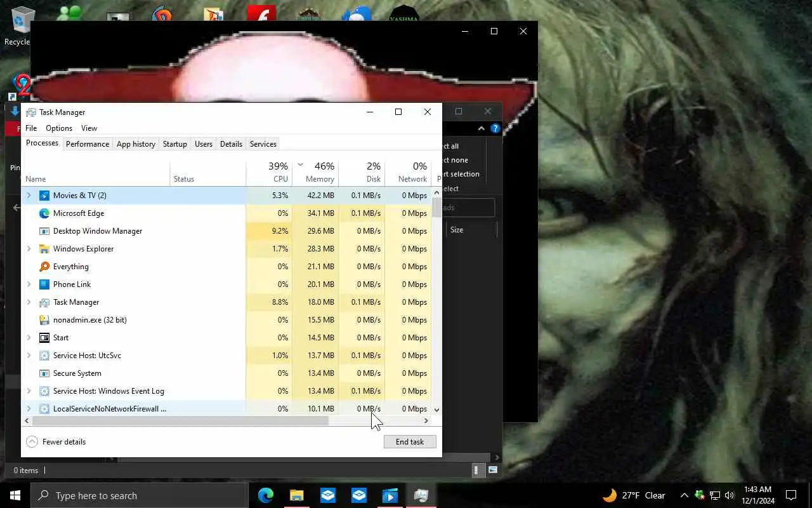Click the Start process icon in list
The image size is (812, 508).
click(44, 338)
